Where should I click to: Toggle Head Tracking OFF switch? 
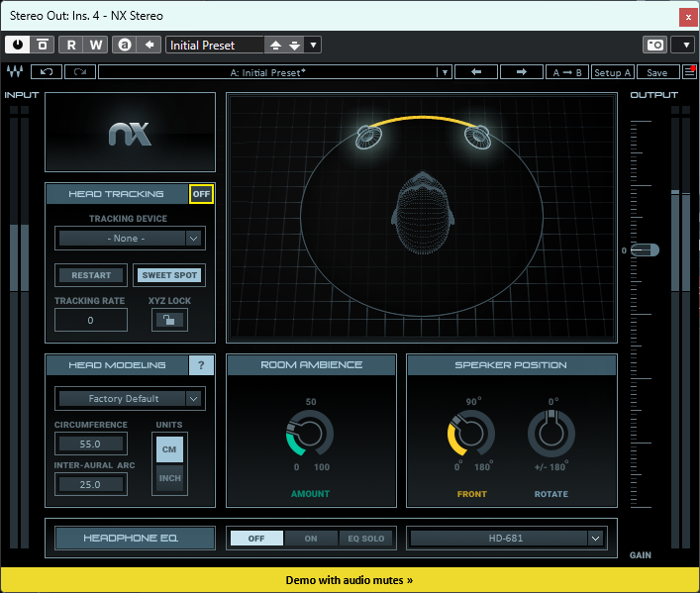click(201, 194)
